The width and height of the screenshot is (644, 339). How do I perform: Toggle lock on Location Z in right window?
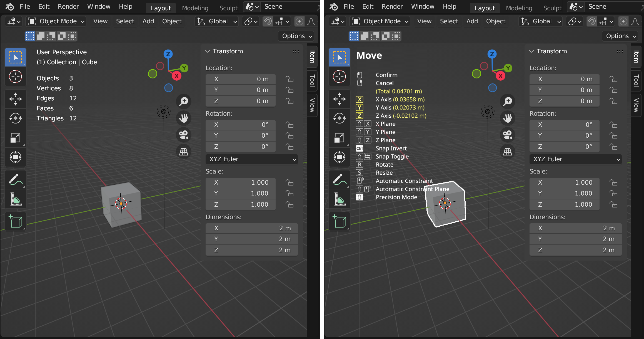click(x=613, y=101)
